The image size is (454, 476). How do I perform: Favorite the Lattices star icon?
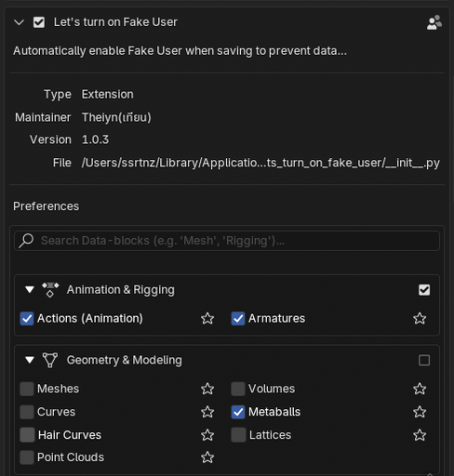tap(420, 435)
